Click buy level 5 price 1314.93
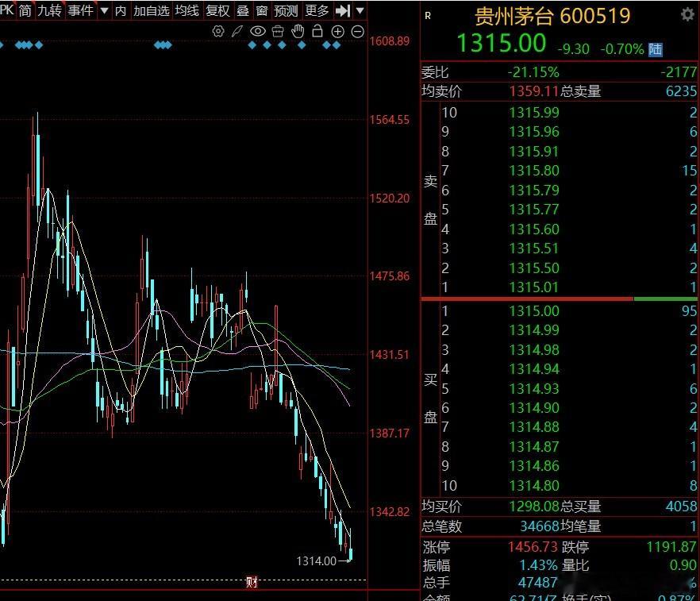This screenshot has width=700, height=601. pos(534,388)
